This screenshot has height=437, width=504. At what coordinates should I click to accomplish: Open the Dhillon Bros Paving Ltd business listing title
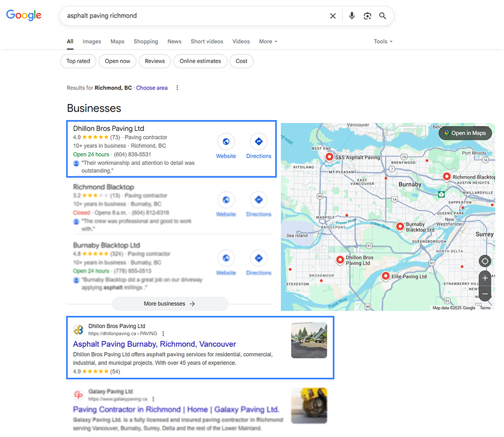point(109,128)
